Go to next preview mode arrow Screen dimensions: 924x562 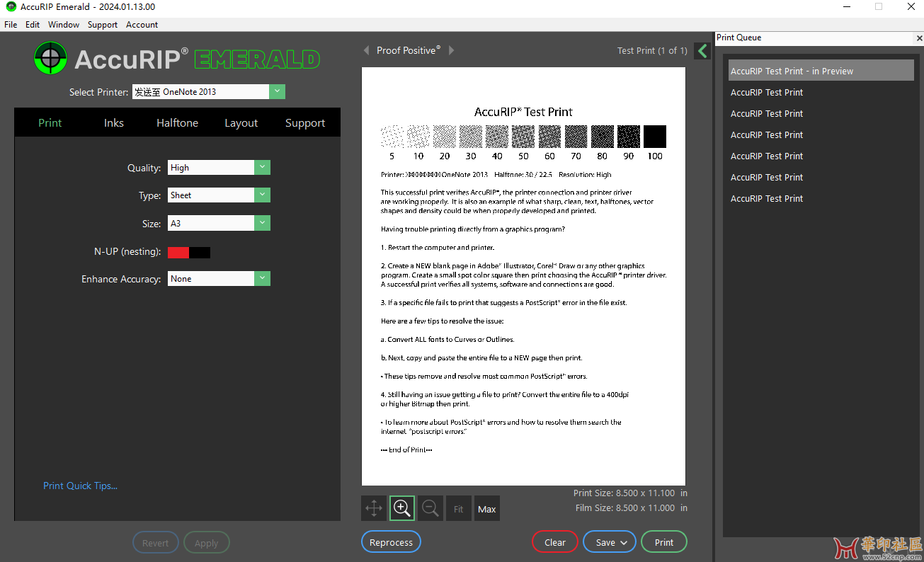pyautogui.click(x=452, y=50)
